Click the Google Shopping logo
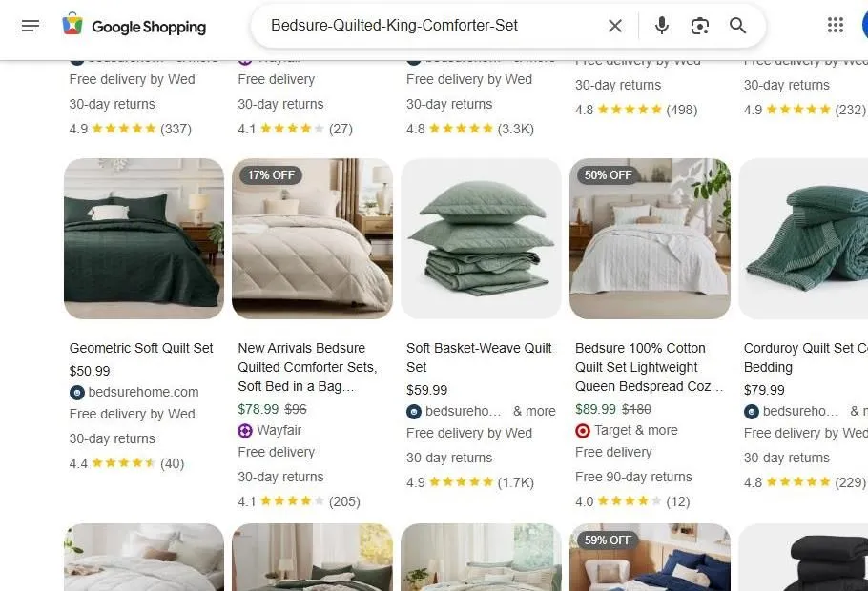Image resolution: width=868 pixels, height=591 pixels. pyautogui.click(x=134, y=26)
